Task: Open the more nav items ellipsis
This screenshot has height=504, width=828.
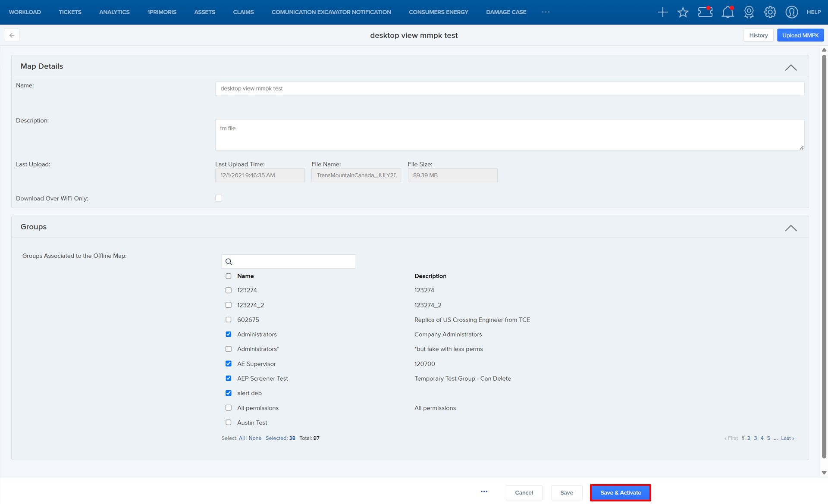Action: tap(546, 12)
